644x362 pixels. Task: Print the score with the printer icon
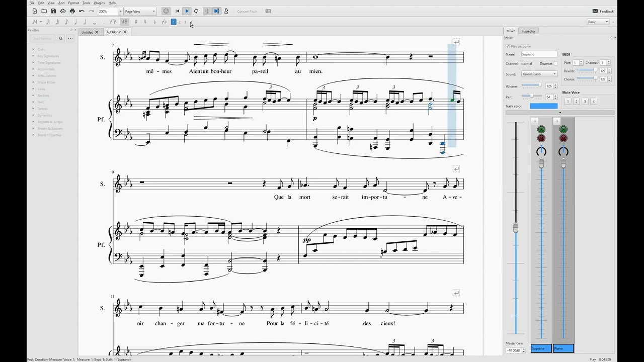pos(72,11)
